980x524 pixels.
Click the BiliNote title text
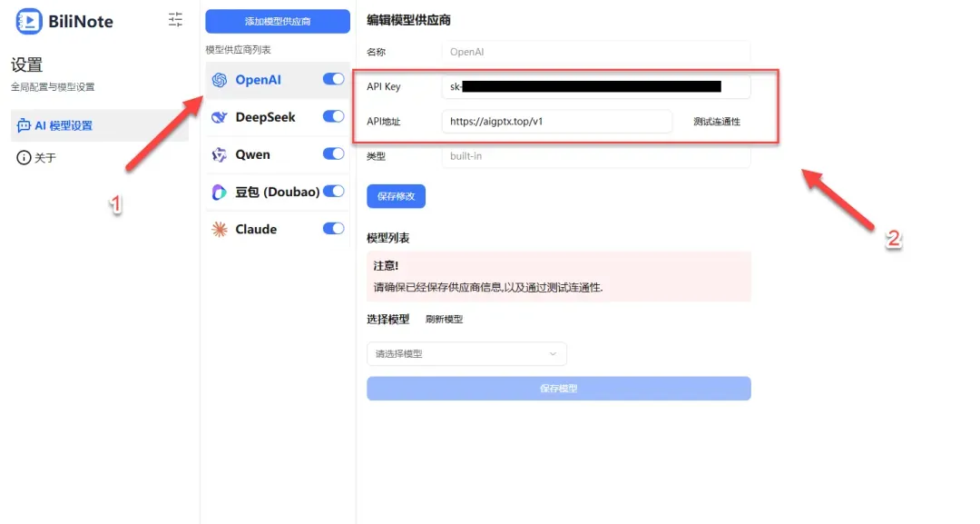coord(81,21)
